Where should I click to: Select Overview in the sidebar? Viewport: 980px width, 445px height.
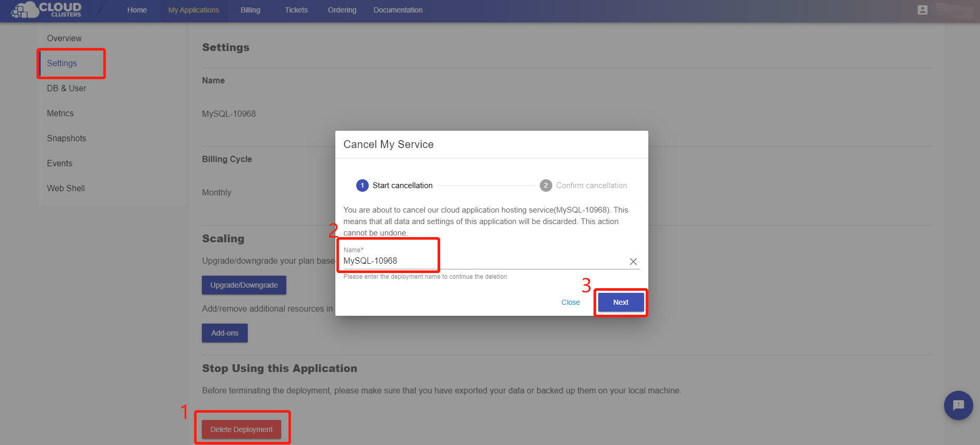64,38
